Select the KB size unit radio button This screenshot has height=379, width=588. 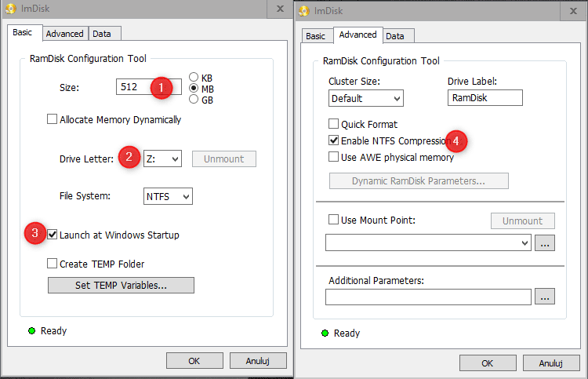coord(194,78)
